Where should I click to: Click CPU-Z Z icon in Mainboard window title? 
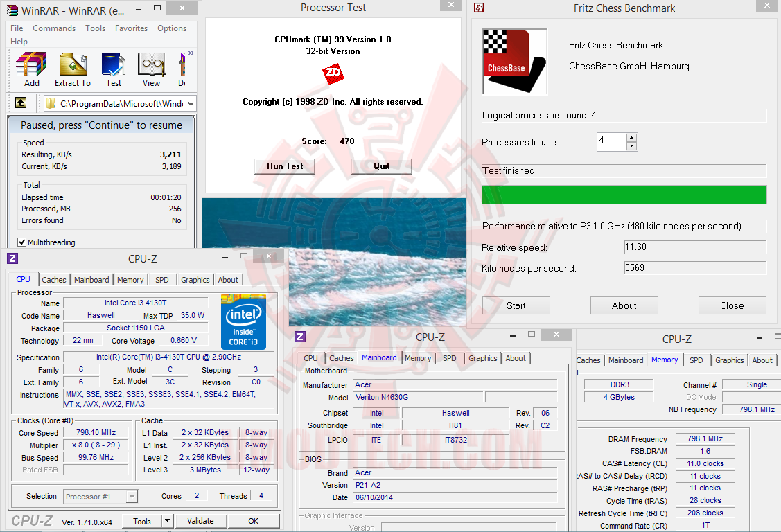pos(300,337)
